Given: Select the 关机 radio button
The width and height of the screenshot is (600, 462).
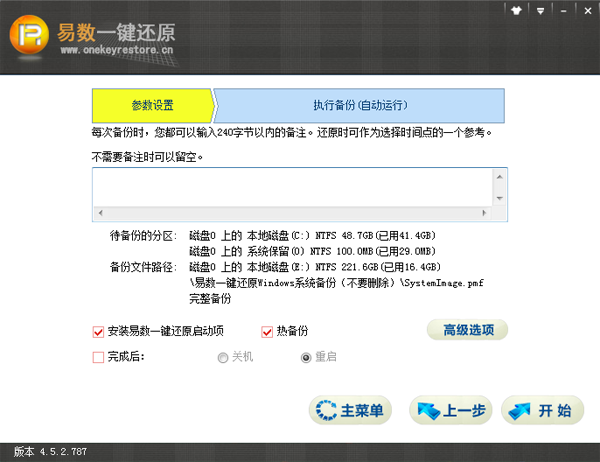Looking at the screenshot, I should pos(223,358).
